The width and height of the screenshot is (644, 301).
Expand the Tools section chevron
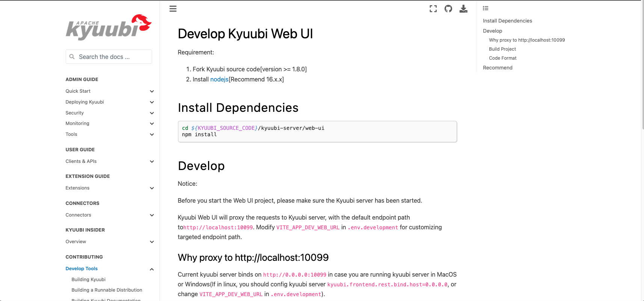pos(152,134)
